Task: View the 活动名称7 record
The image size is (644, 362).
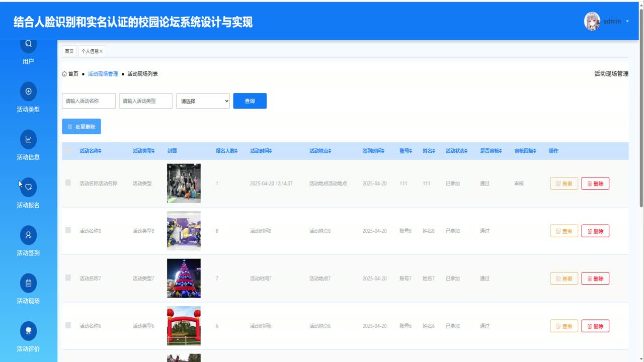Action: [x=564, y=279]
